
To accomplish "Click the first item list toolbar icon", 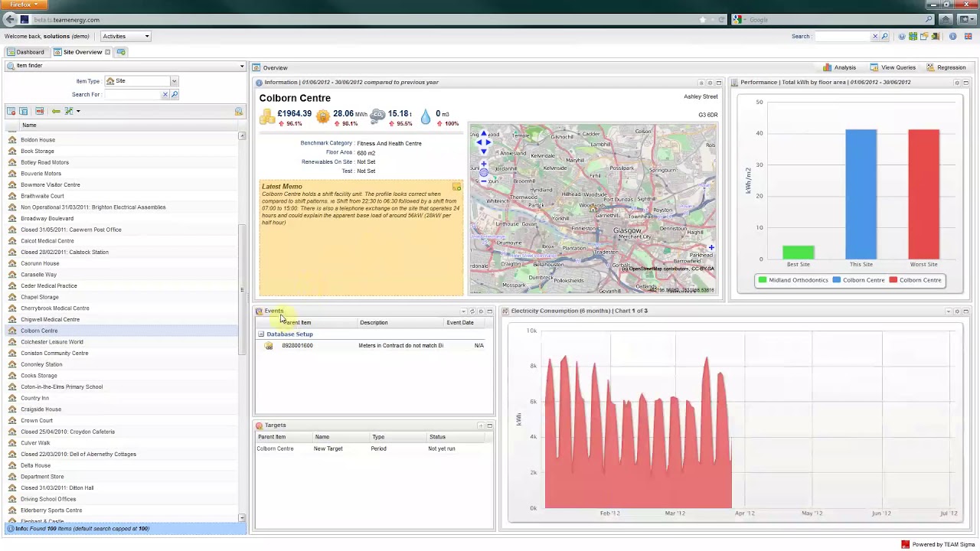I will [x=11, y=111].
